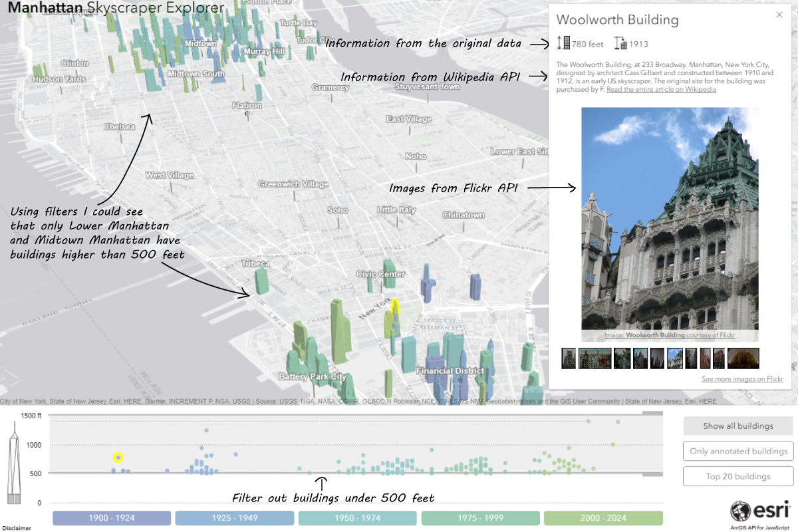Toggle the 2000 - 2024 period filter
This screenshot has width=798, height=532.
tap(603, 518)
